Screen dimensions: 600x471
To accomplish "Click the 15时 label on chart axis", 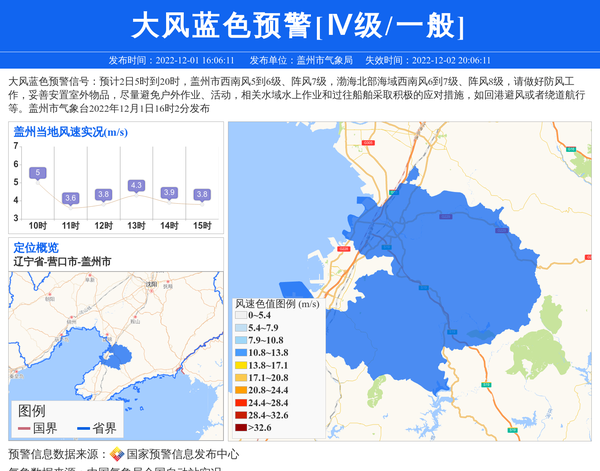I will click(202, 225).
